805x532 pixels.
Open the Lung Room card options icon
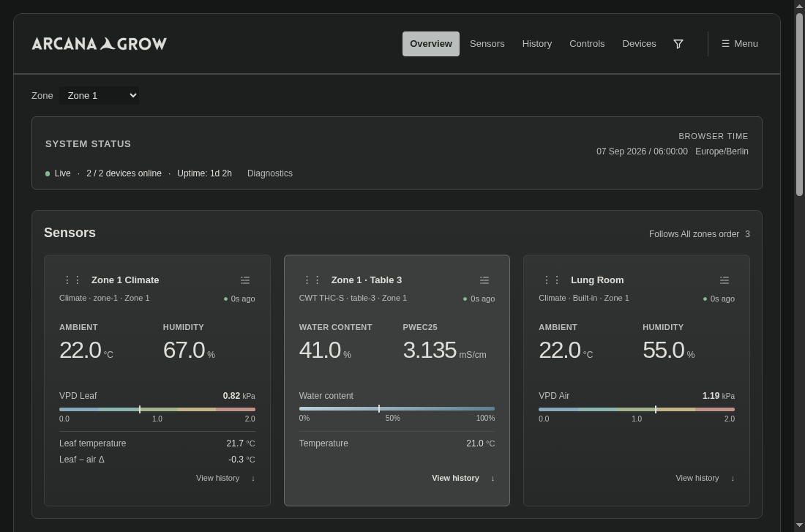[x=724, y=280]
